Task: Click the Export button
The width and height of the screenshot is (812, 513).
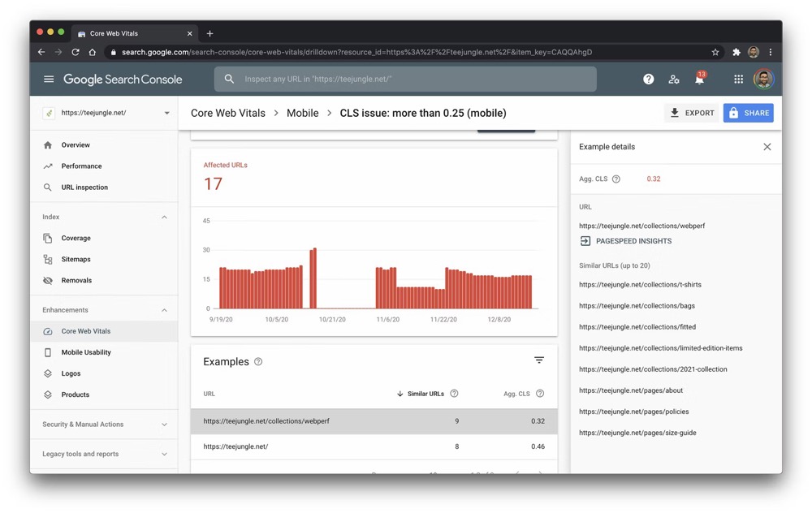Action: click(x=692, y=113)
